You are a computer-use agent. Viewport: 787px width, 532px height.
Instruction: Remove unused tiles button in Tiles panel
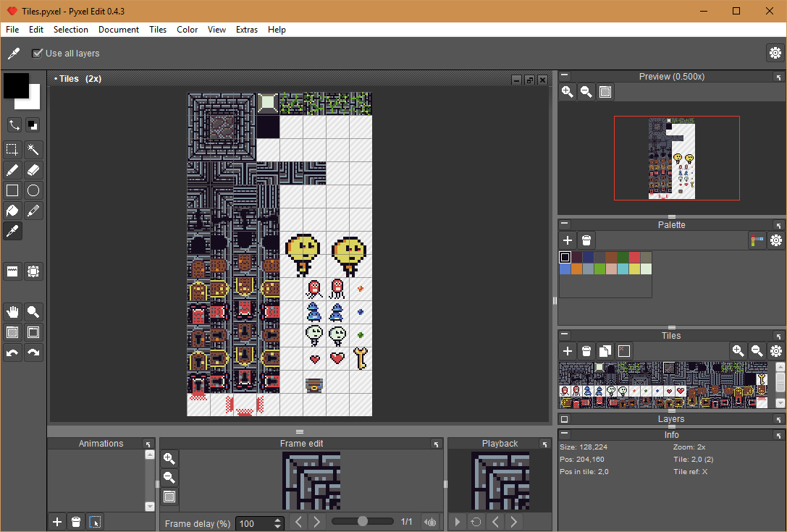click(x=624, y=351)
